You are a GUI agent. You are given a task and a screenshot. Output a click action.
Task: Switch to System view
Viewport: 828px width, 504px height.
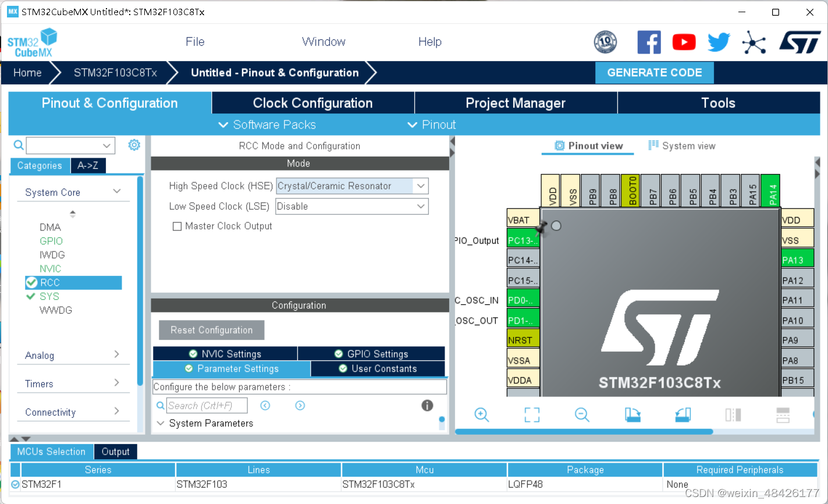[x=682, y=146]
